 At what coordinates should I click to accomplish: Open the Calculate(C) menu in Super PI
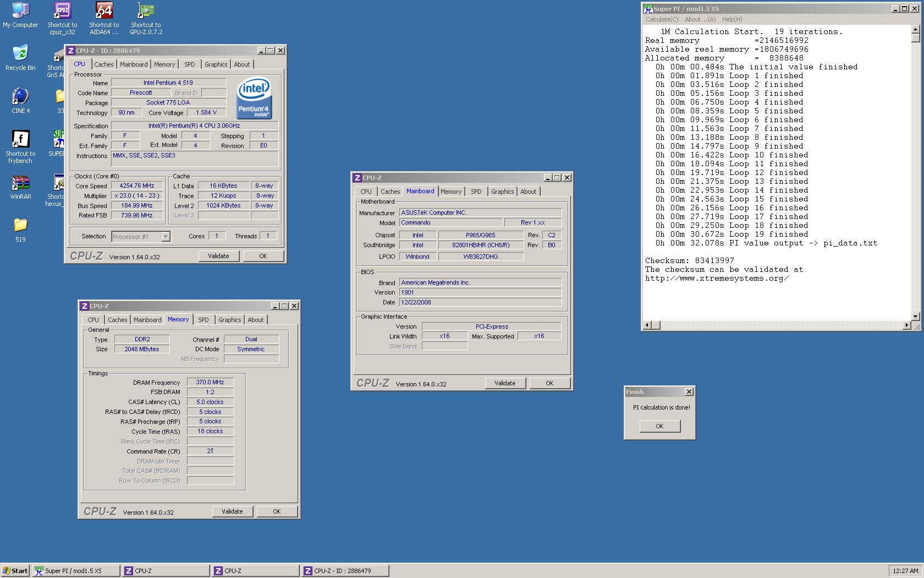[x=662, y=19]
